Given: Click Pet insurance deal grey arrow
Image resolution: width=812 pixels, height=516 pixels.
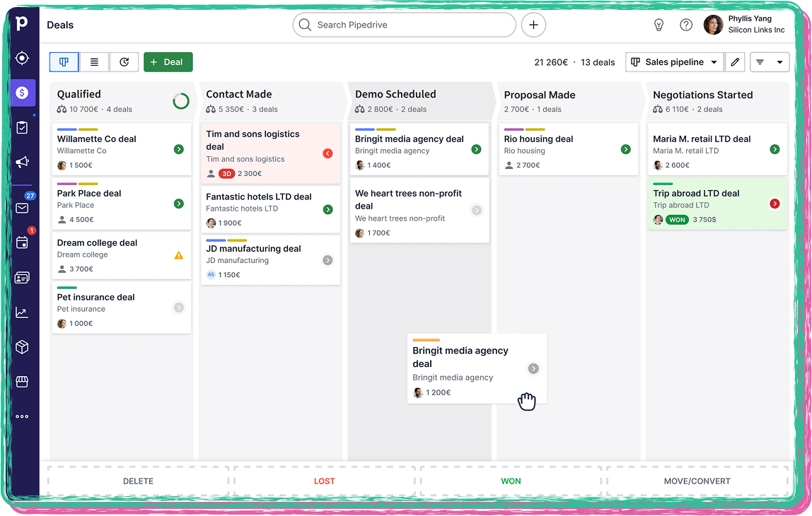Looking at the screenshot, I should point(179,307).
